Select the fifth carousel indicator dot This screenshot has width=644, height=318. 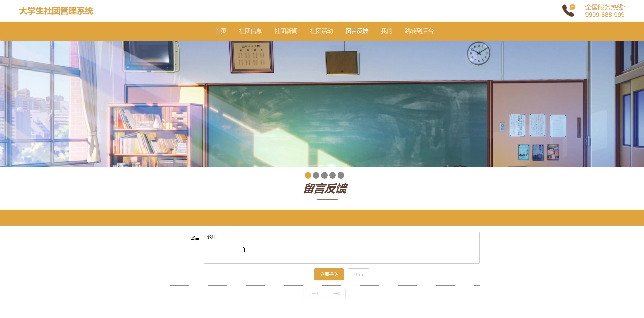click(x=341, y=175)
